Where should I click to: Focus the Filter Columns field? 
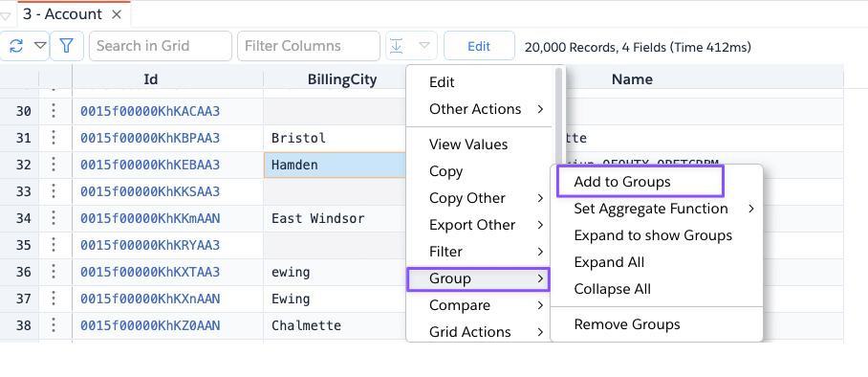(309, 46)
